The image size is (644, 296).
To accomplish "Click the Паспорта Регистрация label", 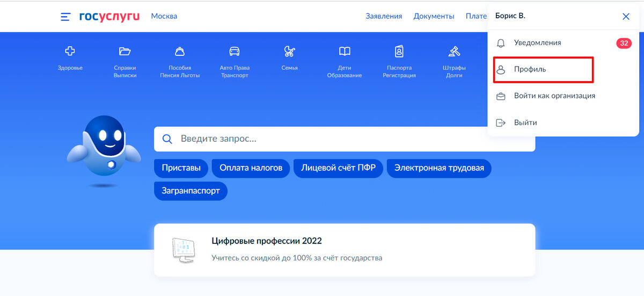I will pyautogui.click(x=399, y=71).
